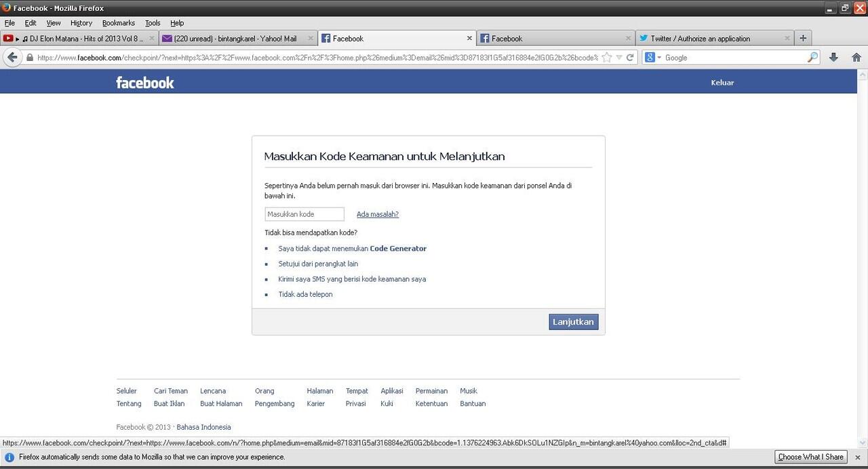Image resolution: width=868 pixels, height=469 pixels.
Task: Open the Musik footer link
Action: [x=469, y=391]
